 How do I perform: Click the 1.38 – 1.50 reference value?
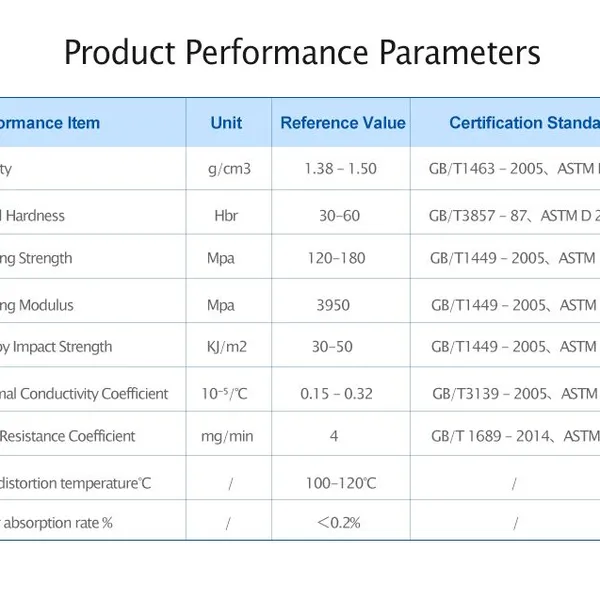[340, 169]
